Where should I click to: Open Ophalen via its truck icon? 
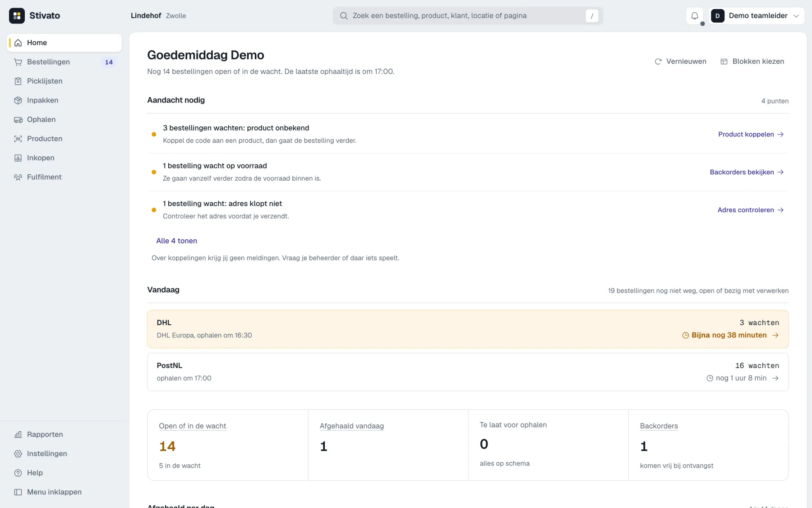[x=18, y=120]
